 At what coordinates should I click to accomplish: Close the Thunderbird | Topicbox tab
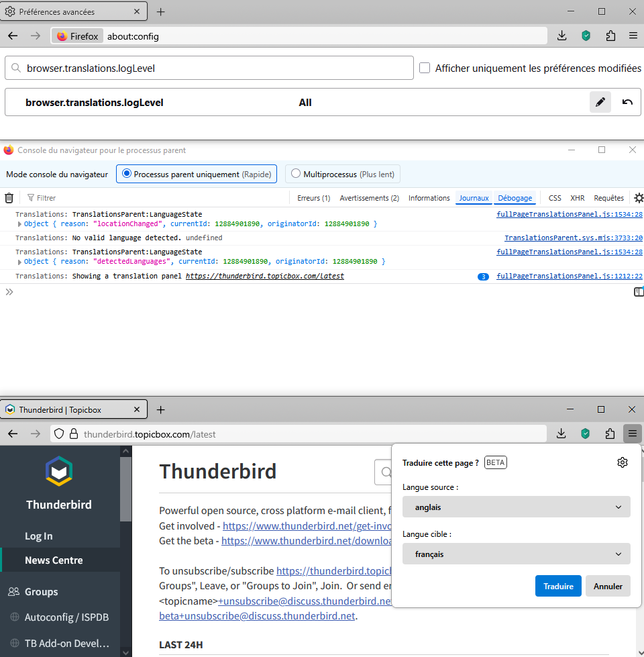click(x=136, y=410)
